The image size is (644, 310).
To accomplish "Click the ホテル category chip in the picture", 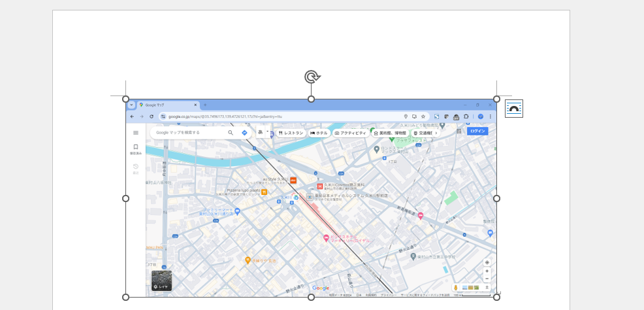I will pyautogui.click(x=319, y=133).
